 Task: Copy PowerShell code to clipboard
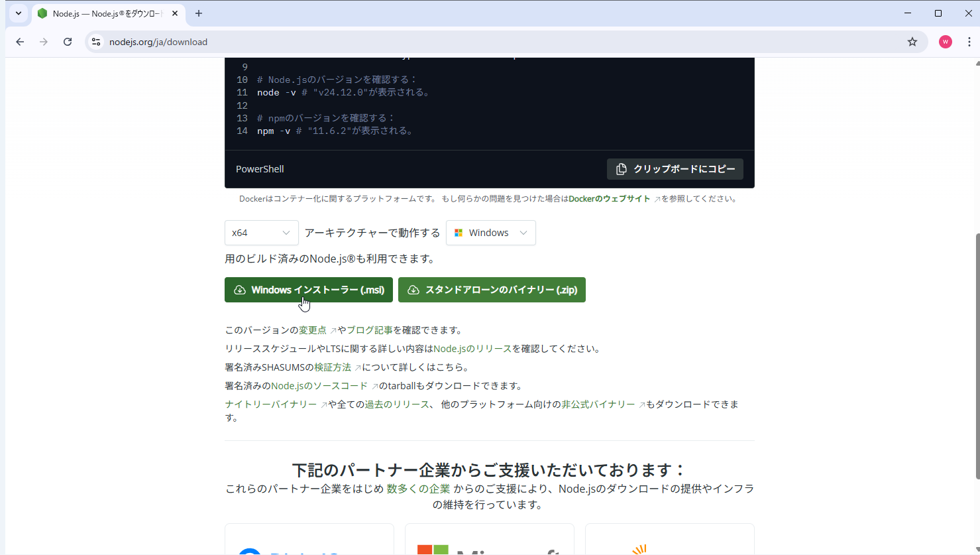click(675, 169)
